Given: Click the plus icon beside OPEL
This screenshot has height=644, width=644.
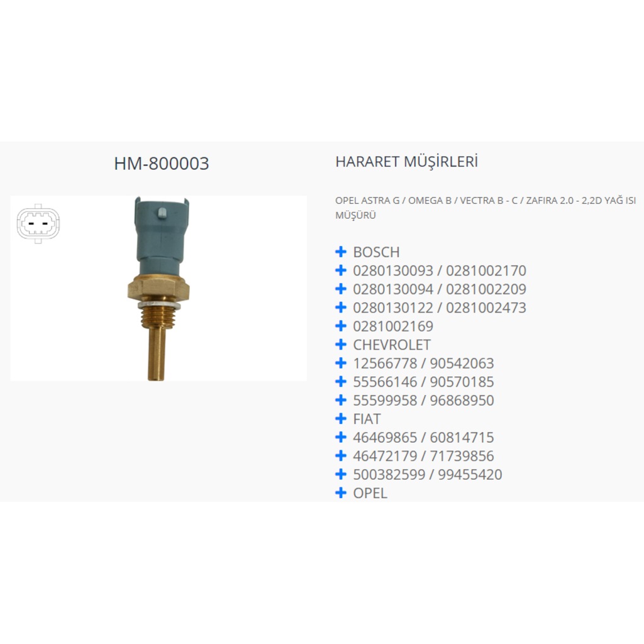Looking at the screenshot, I should pos(340,492).
